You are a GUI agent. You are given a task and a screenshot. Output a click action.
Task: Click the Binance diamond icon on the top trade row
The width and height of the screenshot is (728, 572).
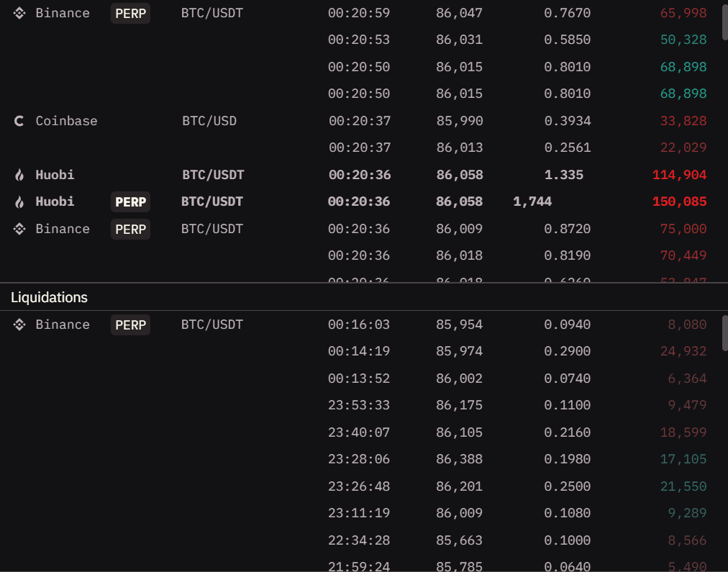[x=18, y=12]
